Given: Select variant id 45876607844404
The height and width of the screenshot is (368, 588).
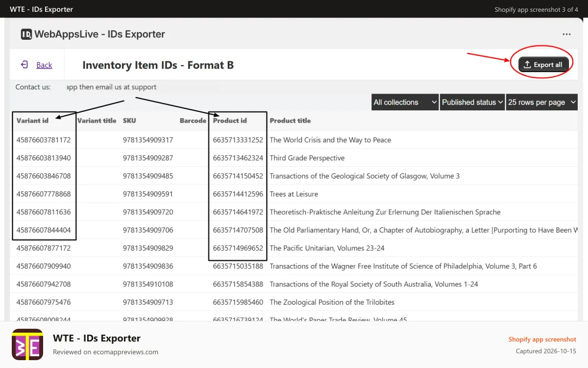Looking at the screenshot, I should 44,230.
